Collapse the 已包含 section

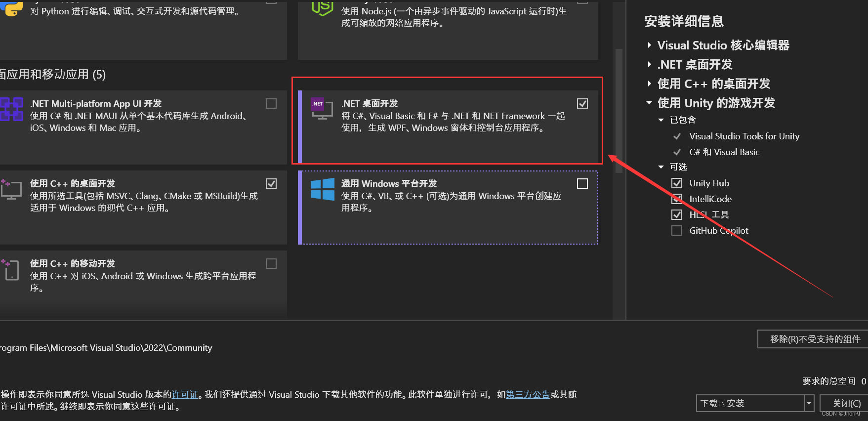click(x=661, y=120)
